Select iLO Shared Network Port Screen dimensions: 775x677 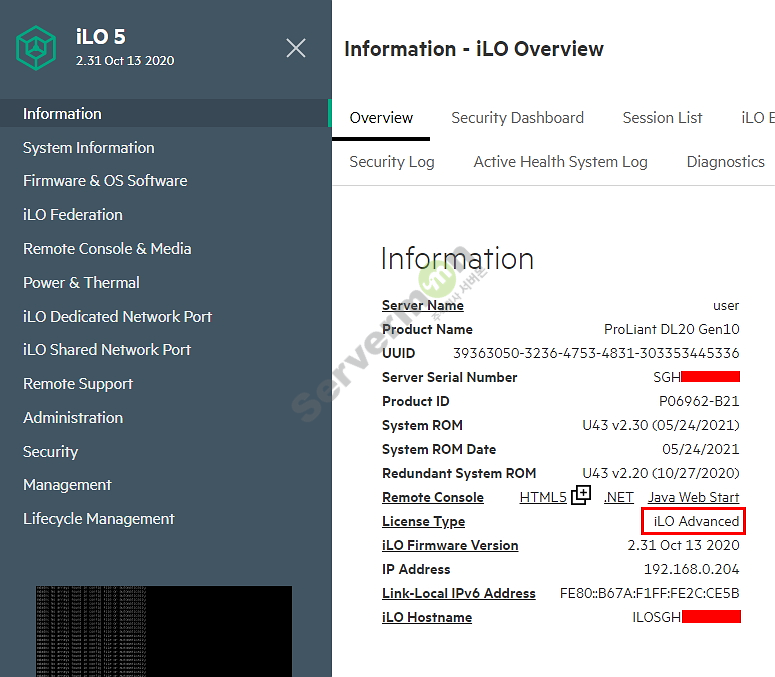107,350
